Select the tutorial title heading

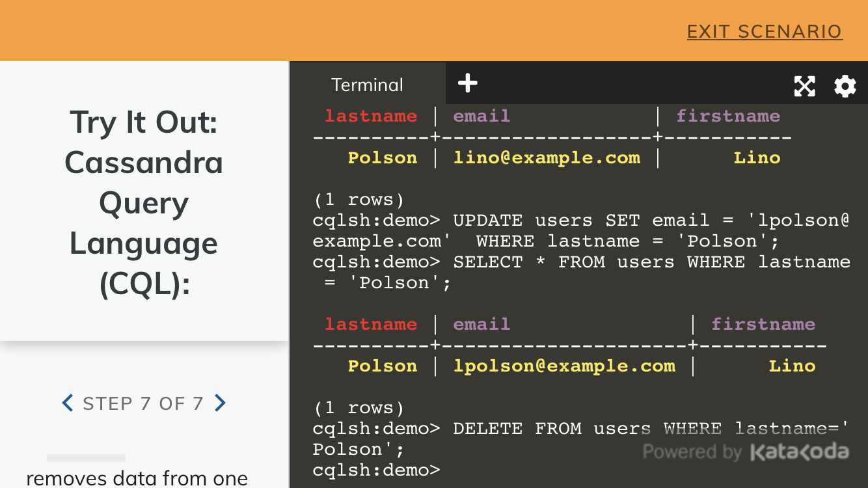[143, 203]
